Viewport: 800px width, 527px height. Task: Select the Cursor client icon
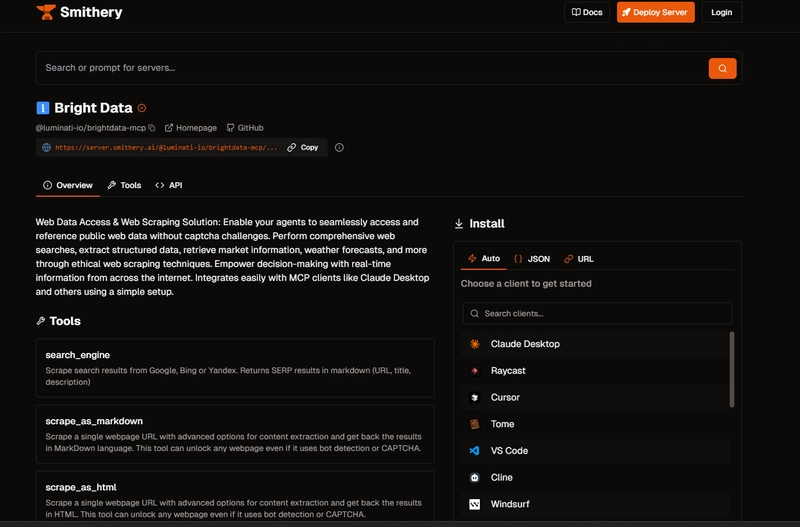tap(474, 397)
